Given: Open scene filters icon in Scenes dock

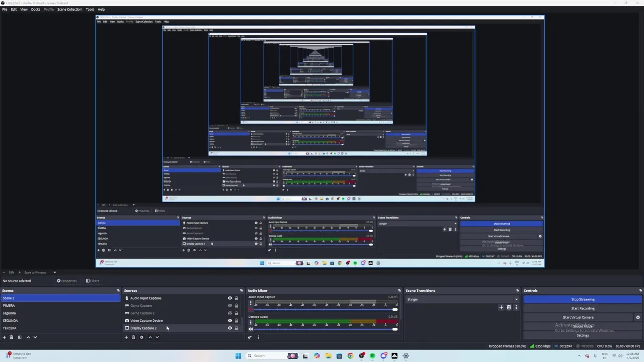Looking at the screenshot, I should pos(20,337).
